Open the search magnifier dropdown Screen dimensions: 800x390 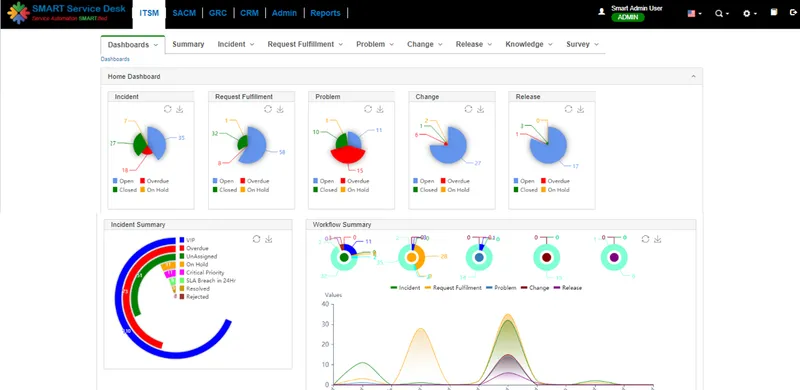click(x=721, y=14)
